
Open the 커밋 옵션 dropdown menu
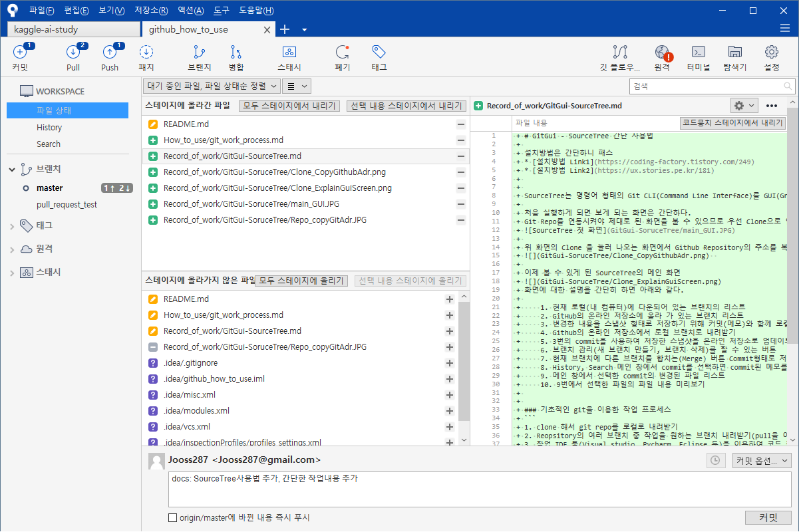pos(762,460)
